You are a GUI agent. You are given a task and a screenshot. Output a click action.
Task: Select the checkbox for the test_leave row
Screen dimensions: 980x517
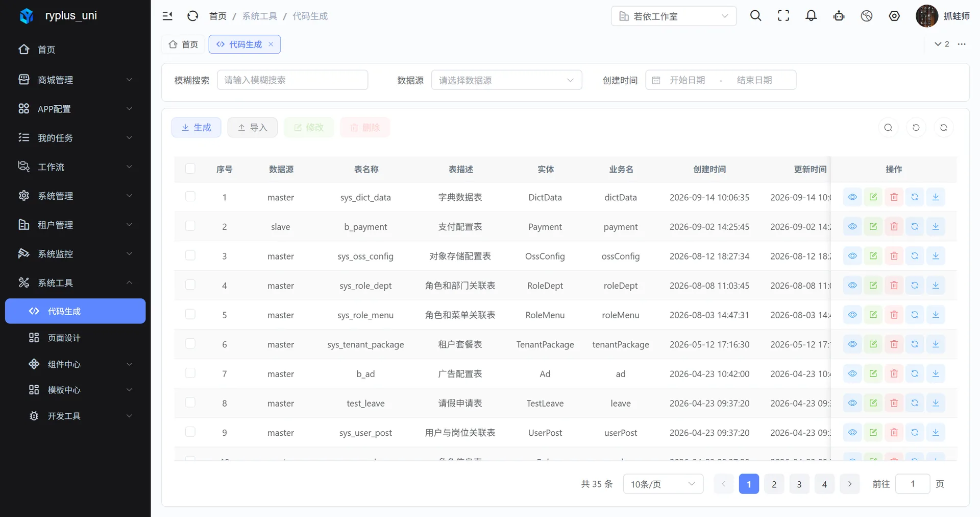click(x=190, y=403)
